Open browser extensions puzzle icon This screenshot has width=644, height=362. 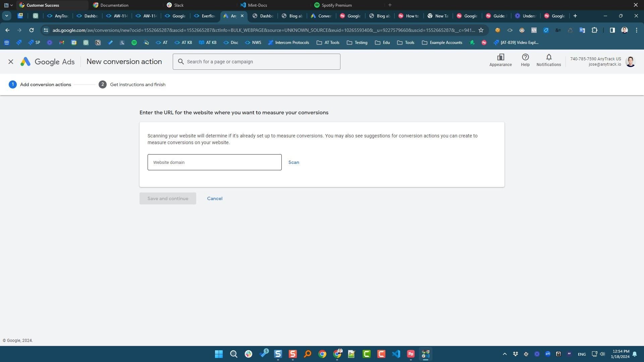tap(594, 30)
